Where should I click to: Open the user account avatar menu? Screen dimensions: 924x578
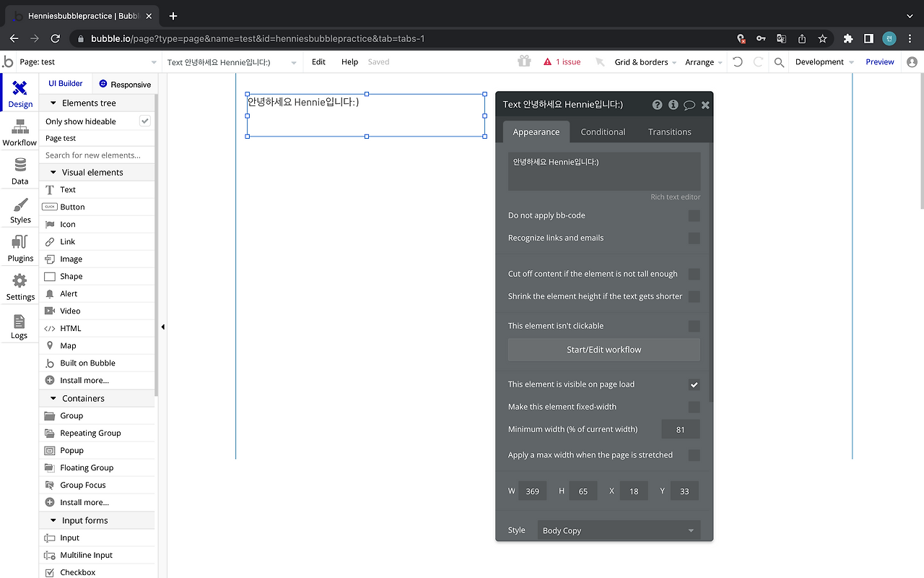click(912, 62)
